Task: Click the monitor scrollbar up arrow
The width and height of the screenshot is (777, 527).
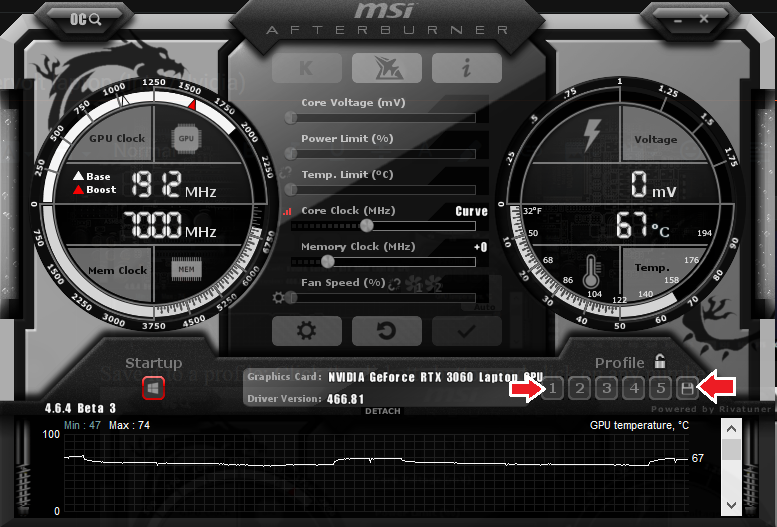Action: [731, 429]
